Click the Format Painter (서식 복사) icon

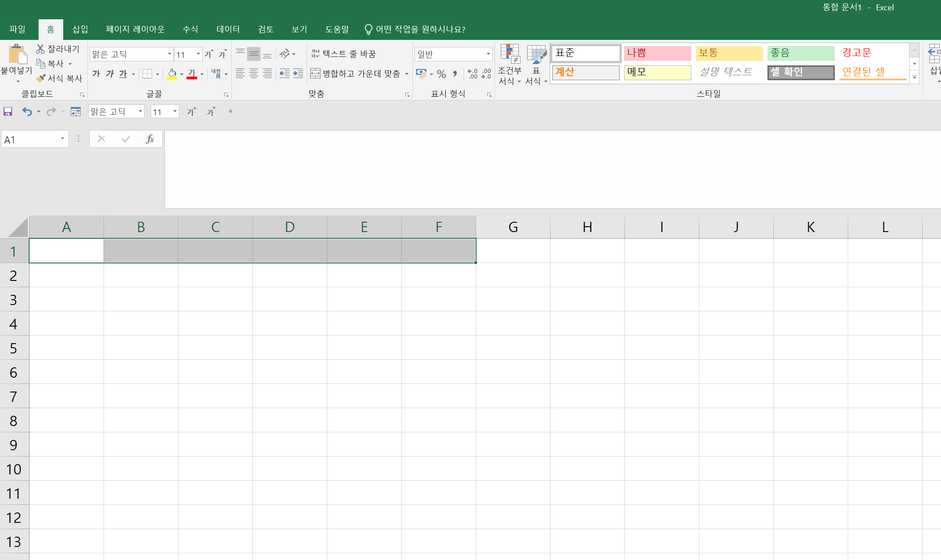41,78
